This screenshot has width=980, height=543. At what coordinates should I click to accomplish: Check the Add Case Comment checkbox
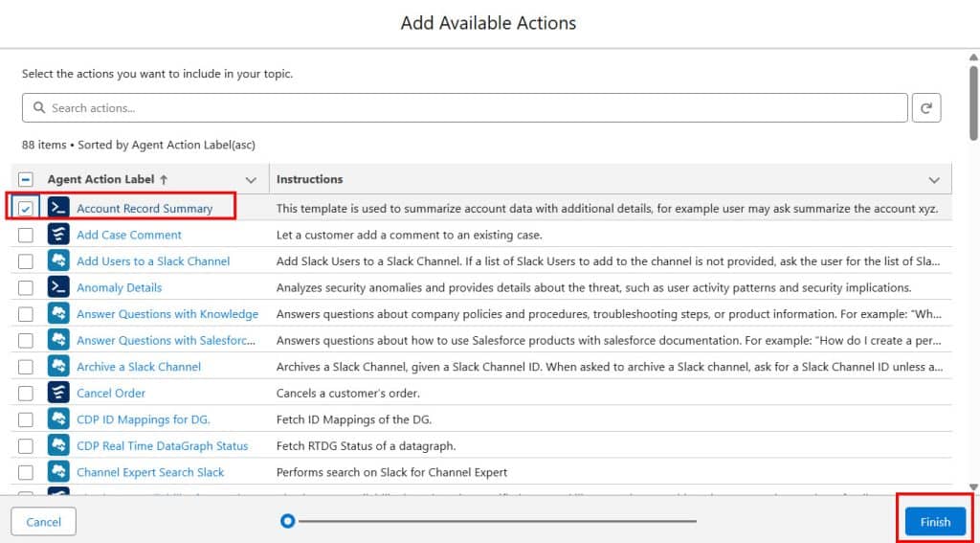pyautogui.click(x=25, y=235)
